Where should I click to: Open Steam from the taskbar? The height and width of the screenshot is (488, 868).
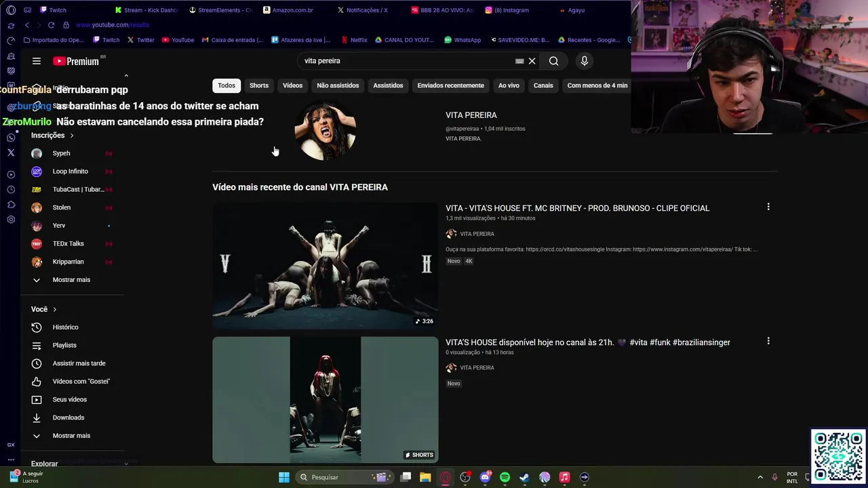coord(524,477)
